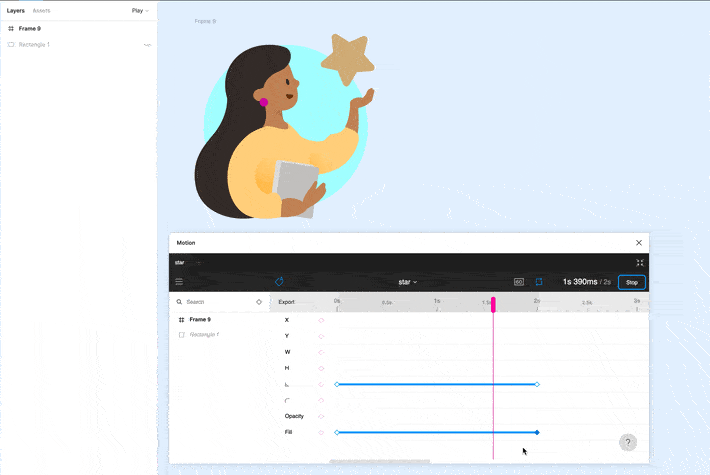Toggle the keyframe diamond for X property

321,320
